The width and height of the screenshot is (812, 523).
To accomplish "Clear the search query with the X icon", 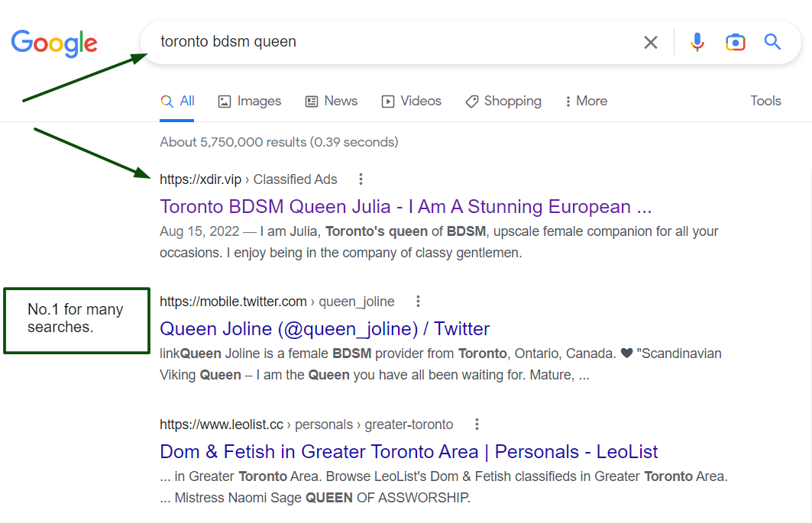I will pyautogui.click(x=650, y=43).
